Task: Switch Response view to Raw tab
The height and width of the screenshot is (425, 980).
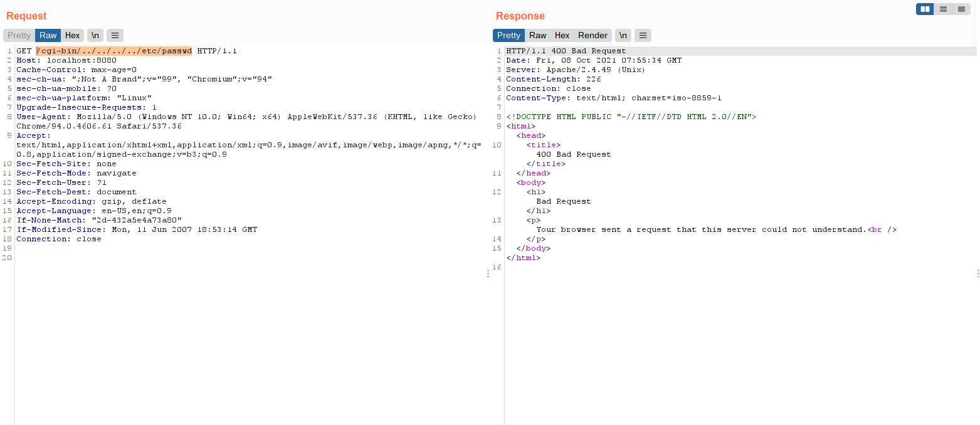Action: coord(538,35)
